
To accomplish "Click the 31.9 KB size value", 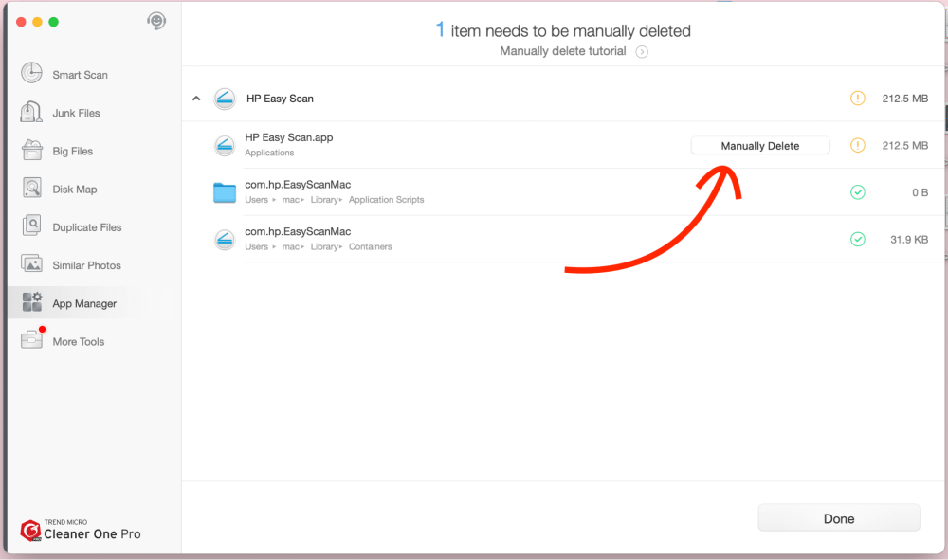I will 909,240.
